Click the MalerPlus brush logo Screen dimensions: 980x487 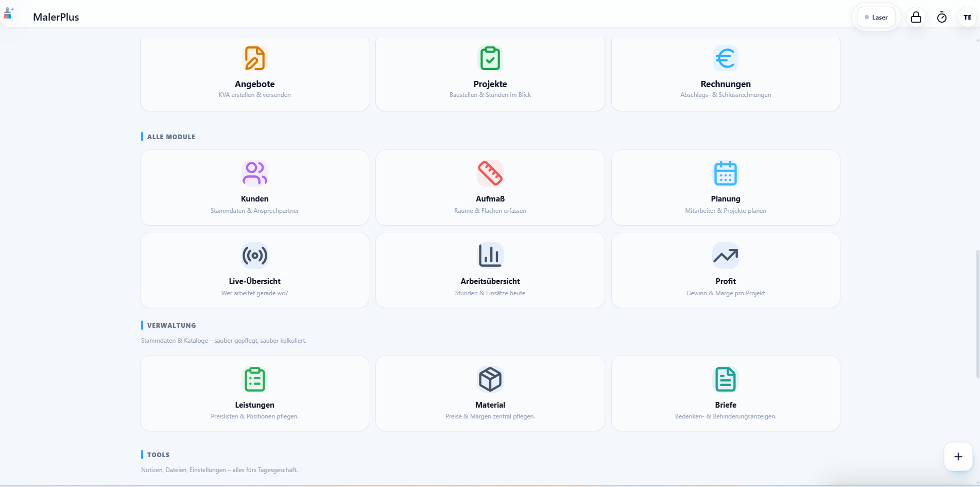8,13
